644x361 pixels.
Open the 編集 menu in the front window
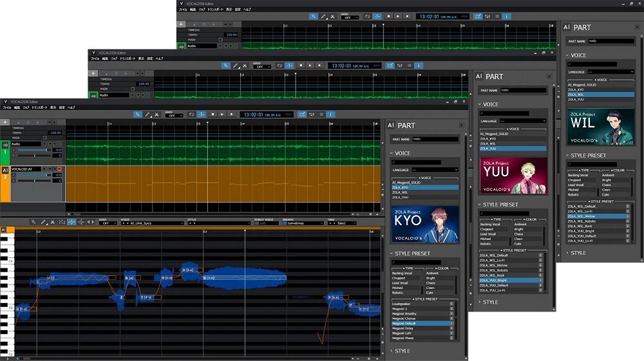point(17,107)
